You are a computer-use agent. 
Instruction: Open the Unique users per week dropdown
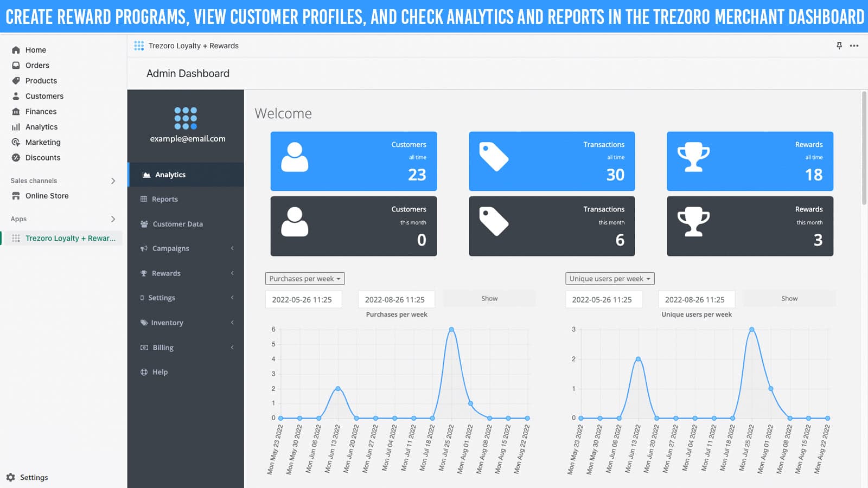[610, 279]
